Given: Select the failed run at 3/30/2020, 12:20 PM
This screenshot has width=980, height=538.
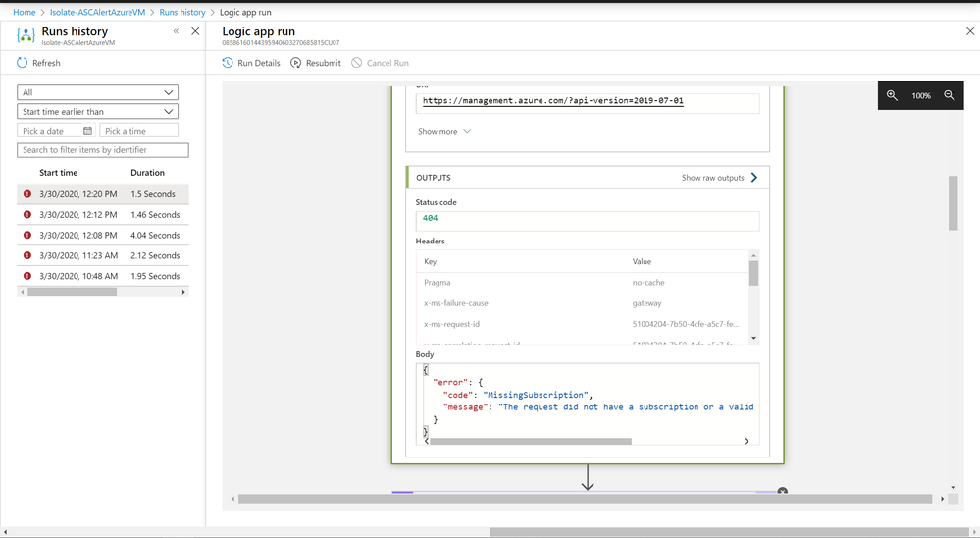Looking at the screenshot, I should (102, 194).
